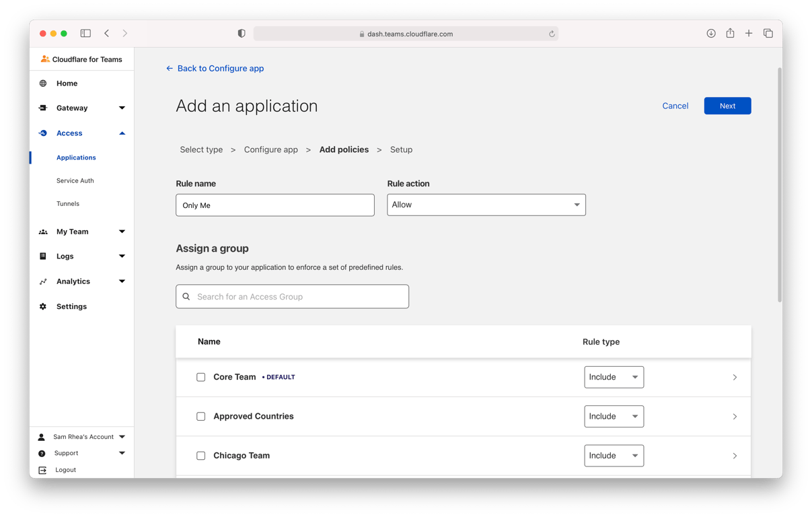This screenshot has width=812, height=517.
Task: Expand the Support menu arrow
Action: pyautogui.click(x=122, y=454)
